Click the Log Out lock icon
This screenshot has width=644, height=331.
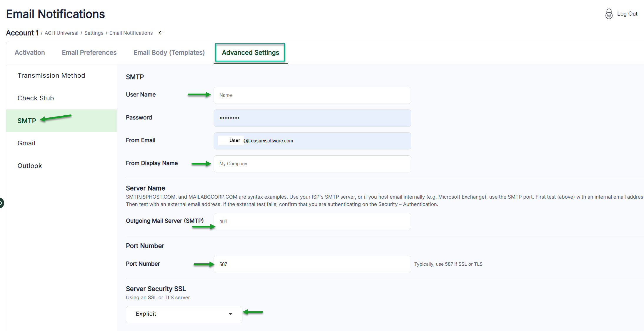pos(609,14)
